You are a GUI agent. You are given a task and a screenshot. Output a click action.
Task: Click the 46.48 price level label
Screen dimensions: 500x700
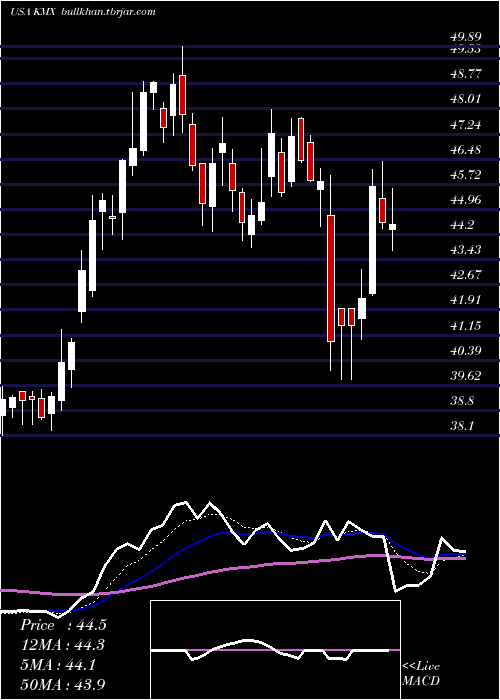[x=467, y=150]
